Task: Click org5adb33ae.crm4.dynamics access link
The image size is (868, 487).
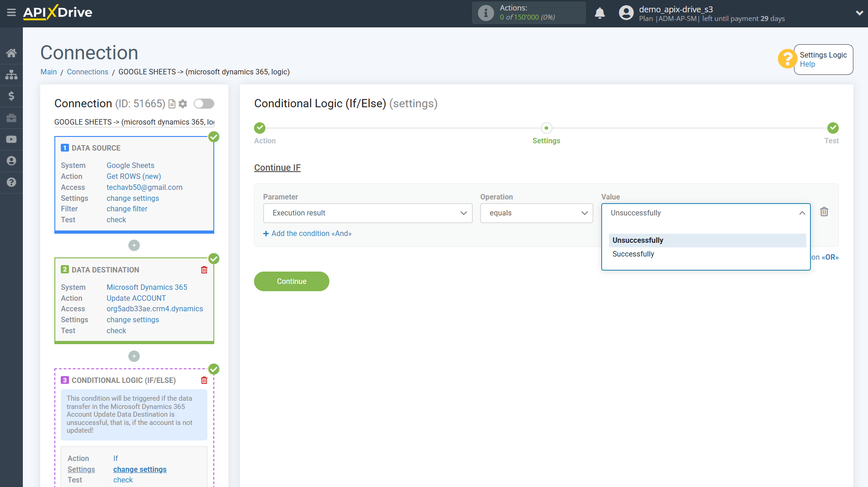Action: coord(155,309)
